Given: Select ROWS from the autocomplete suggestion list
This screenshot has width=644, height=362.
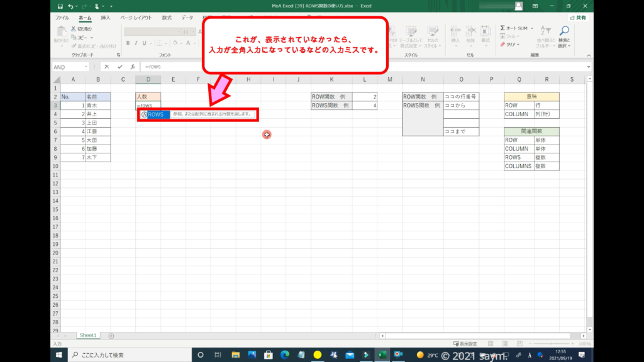Looking at the screenshot, I should tap(155, 114).
